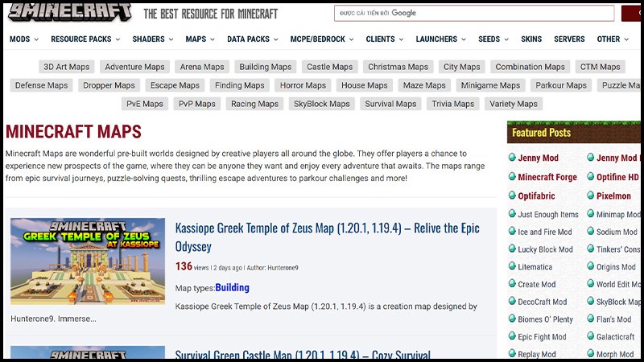644x362 pixels.
Task: Click the dark red search button
Action: 631,13
